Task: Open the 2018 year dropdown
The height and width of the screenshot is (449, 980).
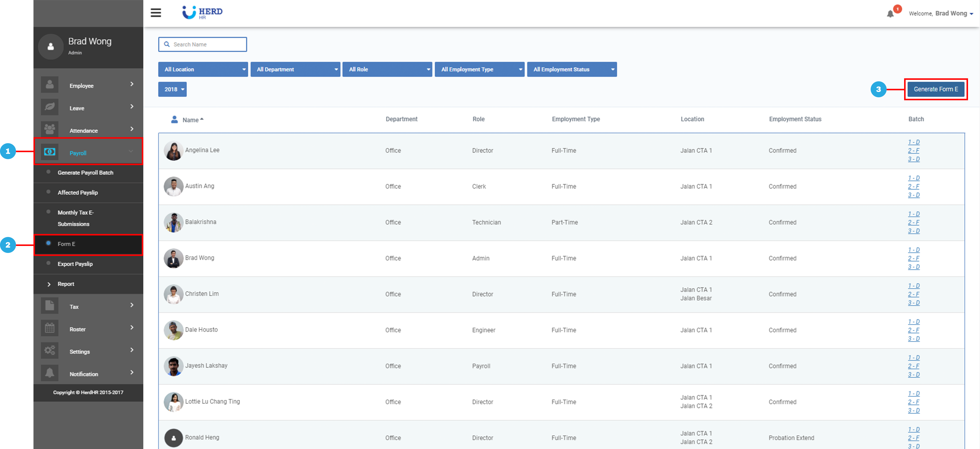Action: pos(172,89)
